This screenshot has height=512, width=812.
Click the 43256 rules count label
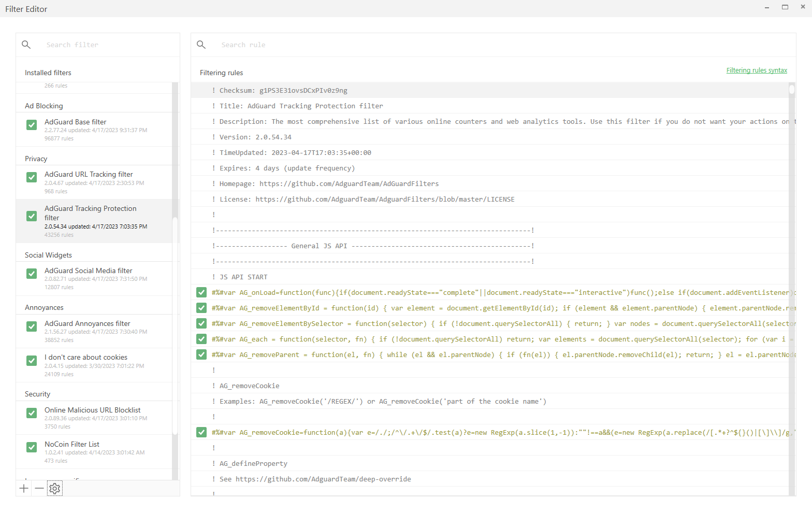tap(59, 235)
